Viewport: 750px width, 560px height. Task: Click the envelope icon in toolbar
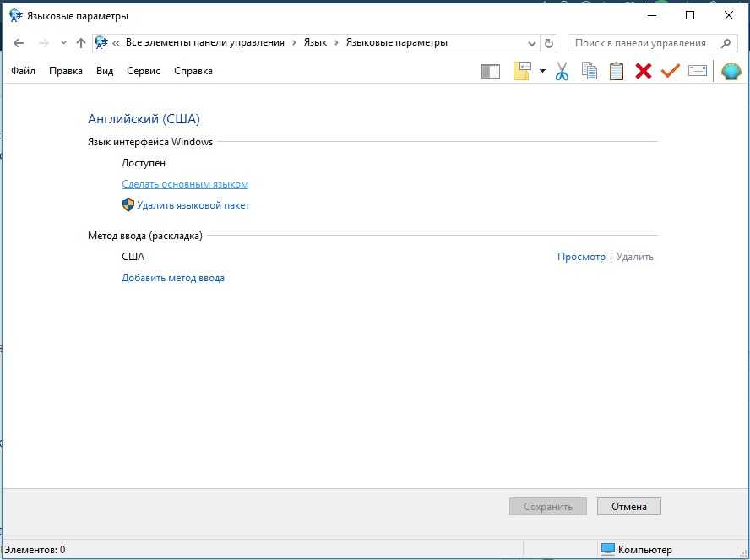[698, 72]
